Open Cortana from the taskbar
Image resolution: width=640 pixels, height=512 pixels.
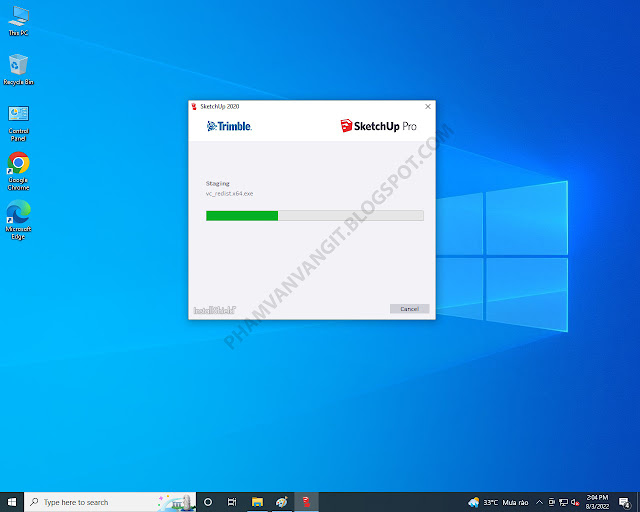[208, 502]
